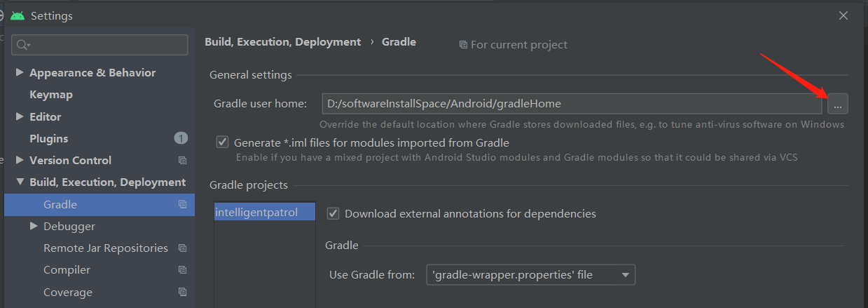Toggle Generate *.iml files checkbox
Image resolution: width=868 pixels, height=308 pixels.
(223, 142)
